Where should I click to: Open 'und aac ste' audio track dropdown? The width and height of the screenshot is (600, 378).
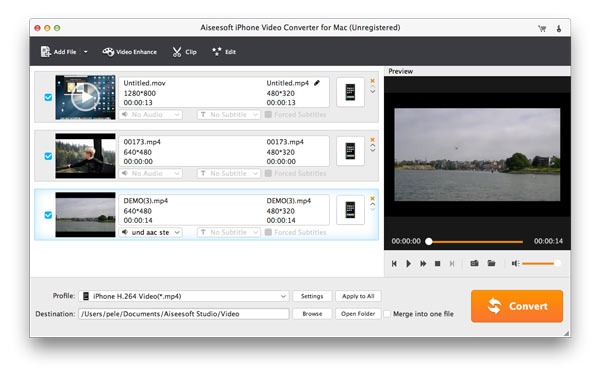pos(150,232)
